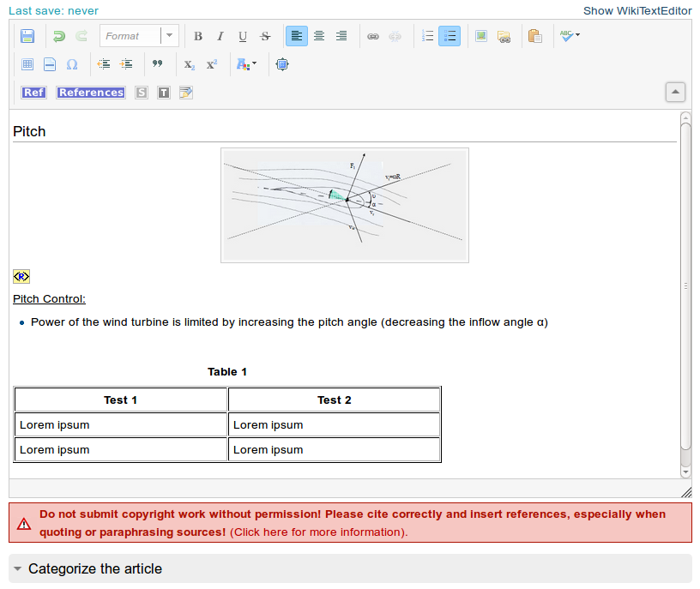Click the Paste from clipboard icon

[535, 36]
